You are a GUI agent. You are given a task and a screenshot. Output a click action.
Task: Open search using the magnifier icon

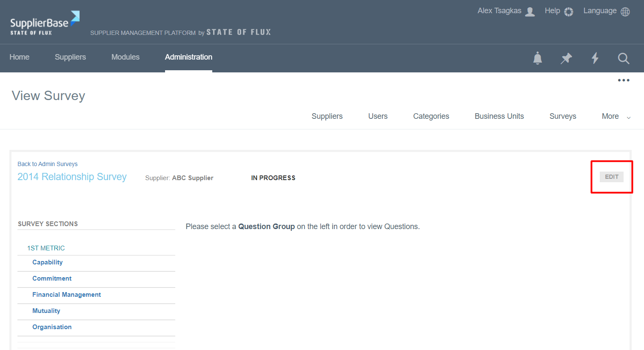click(624, 58)
